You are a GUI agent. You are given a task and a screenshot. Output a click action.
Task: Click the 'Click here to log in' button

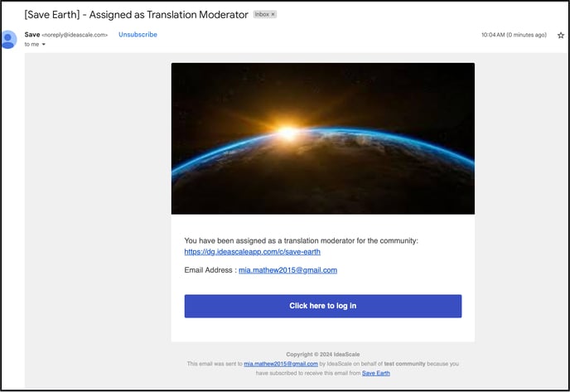[x=323, y=306]
